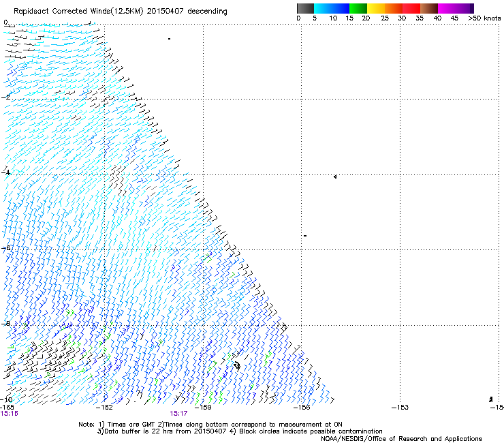Screen dimensions: 504x443
Task: Click the longitude axis label '-153'
Action: (x=400, y=408)
